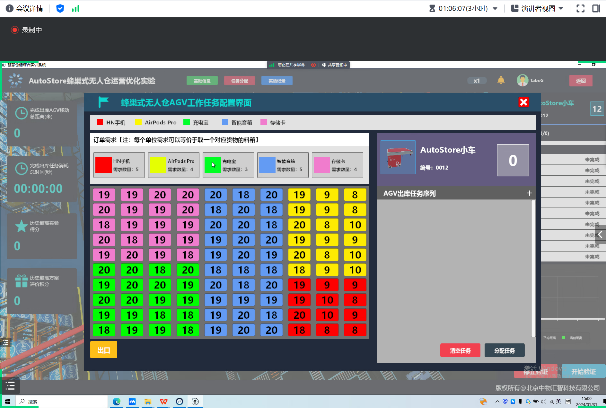Expand the AGV outbound task sequence panel

tap(528, 193)
